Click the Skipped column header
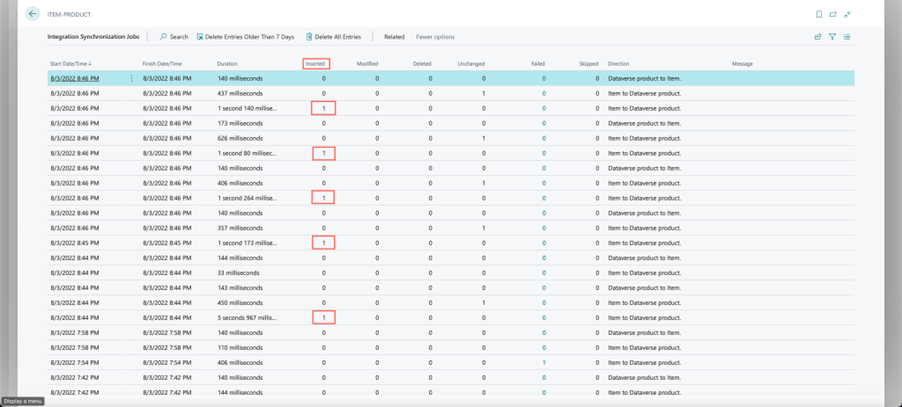Screen dimensions: 902x407 click(588, 64)
